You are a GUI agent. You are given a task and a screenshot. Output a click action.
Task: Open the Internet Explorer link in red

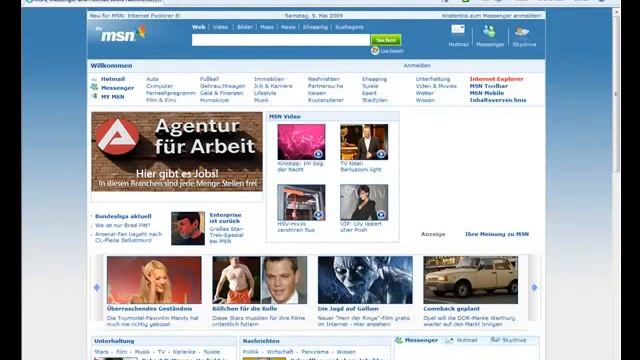pyautogui.click(x=496, y=79)
